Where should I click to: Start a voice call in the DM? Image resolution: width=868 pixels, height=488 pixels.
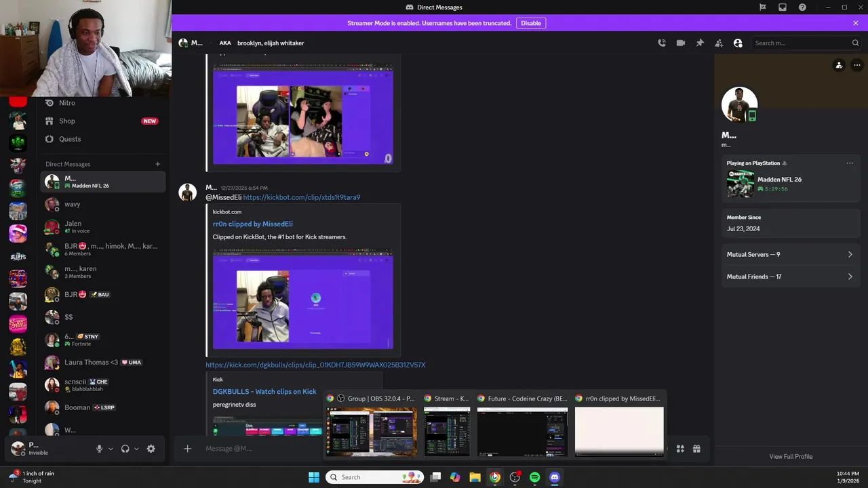[x=662, y=43]
